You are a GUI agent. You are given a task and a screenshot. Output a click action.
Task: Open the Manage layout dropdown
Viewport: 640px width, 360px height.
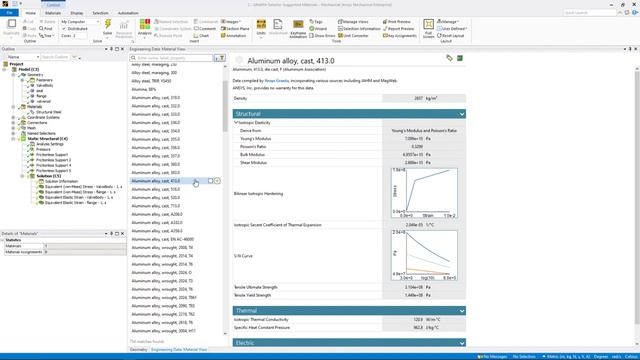[448, 22]
